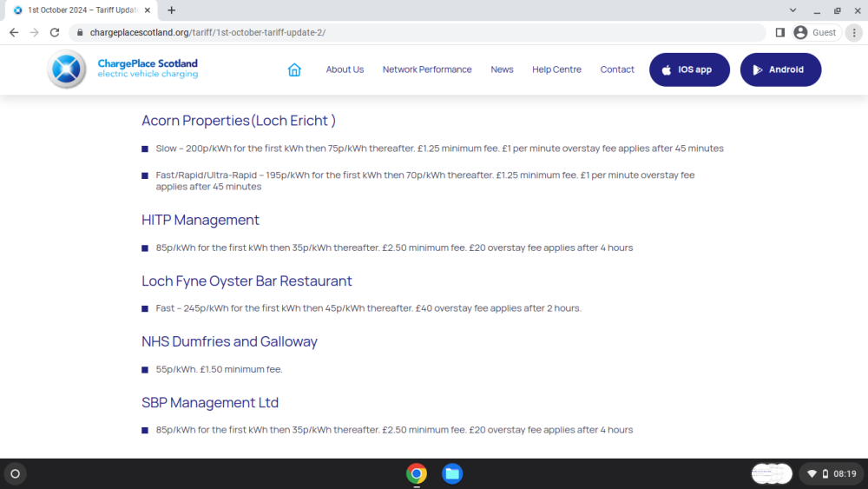The width and height of the screenshot is (868, 489).
Task: Open the browser side panel
Action: [780, 33]
